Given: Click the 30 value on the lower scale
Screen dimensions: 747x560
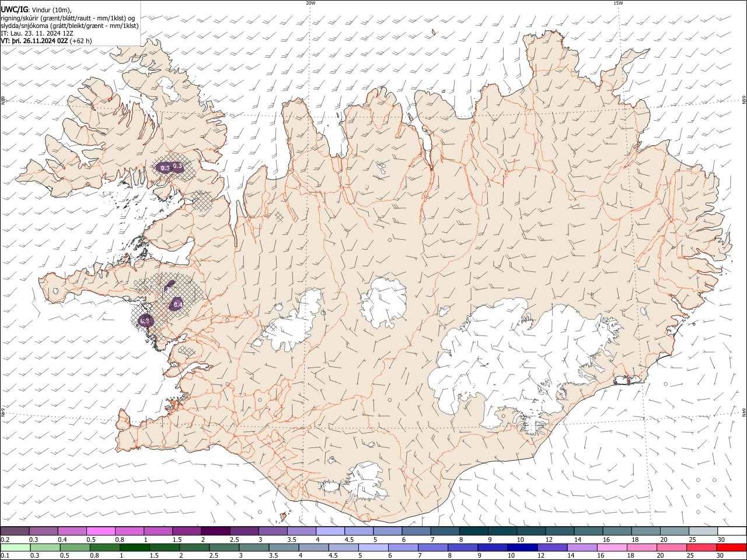Looking at the screenshot, I should [720, 556].
